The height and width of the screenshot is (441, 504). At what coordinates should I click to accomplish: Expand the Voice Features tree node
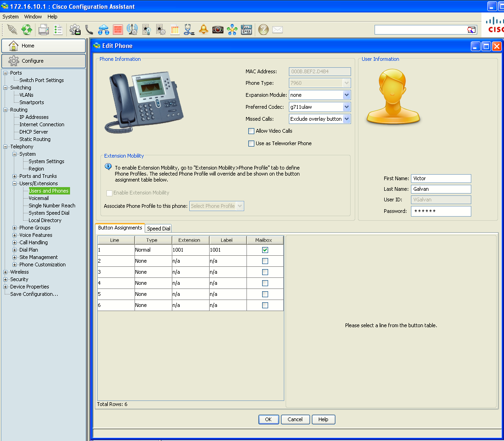(x=14, y=235)
